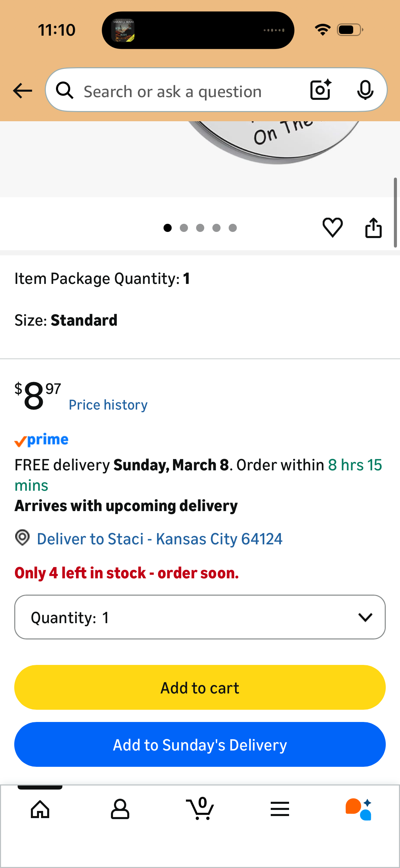View the shopping cart
This screenshot has width=400, height=868.
[200, 809]
